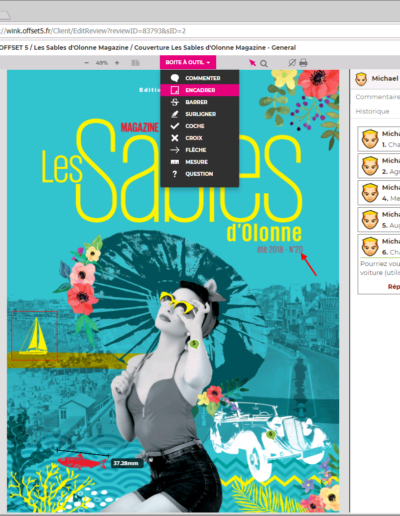The width and height of the screenshot is (400, 516).
Task: Choose Commenter from the tool menu
Action: (200, 78)
